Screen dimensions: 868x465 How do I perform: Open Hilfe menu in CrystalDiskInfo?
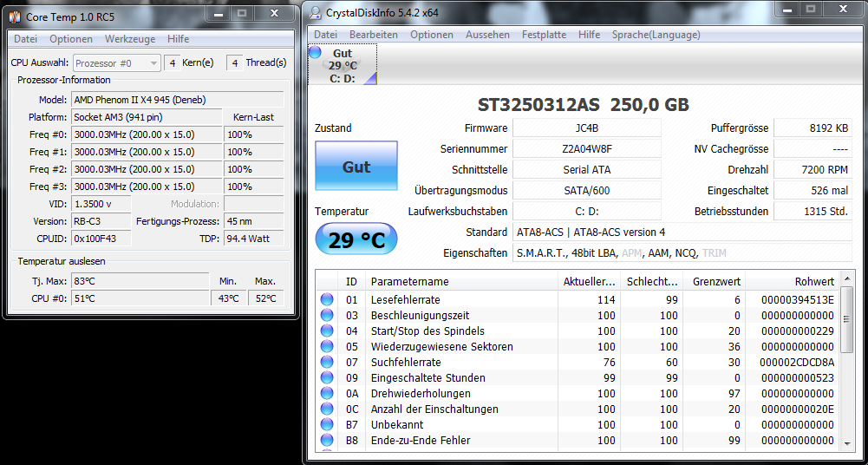pos(589,35)
